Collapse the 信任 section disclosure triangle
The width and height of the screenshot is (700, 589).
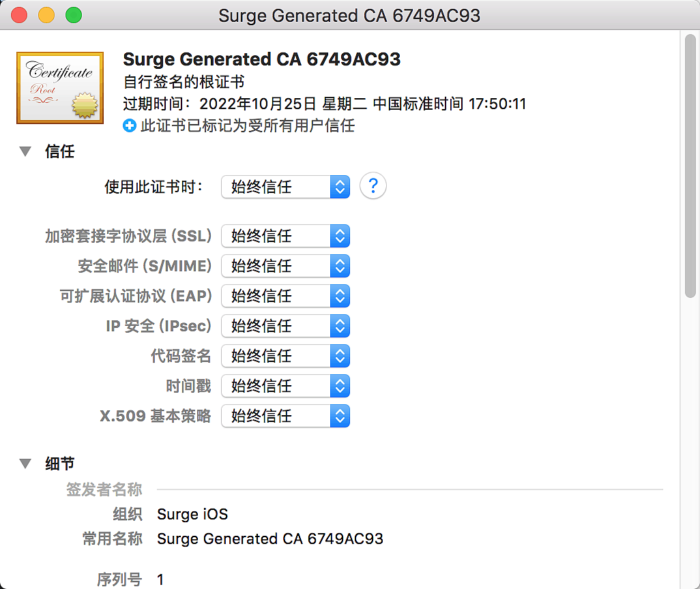pos(26,151)
